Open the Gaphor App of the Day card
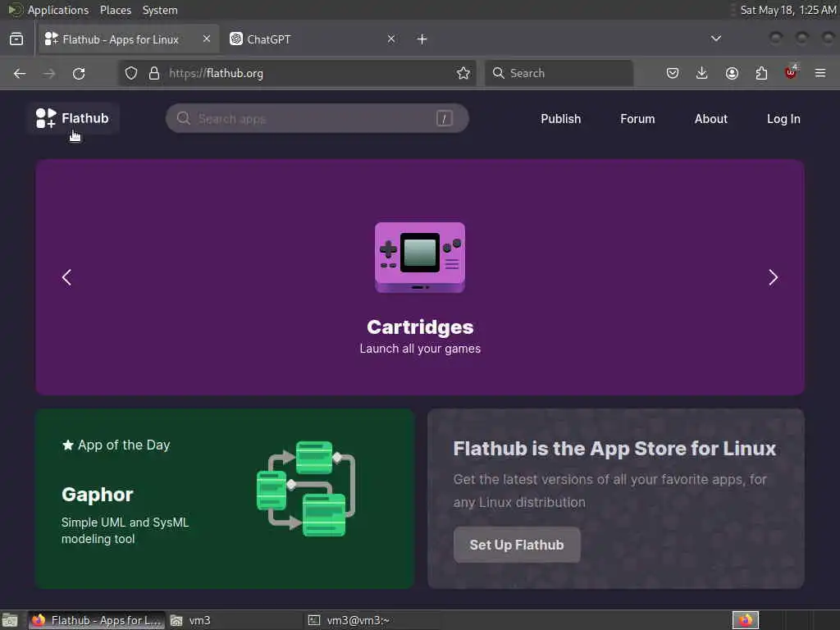This screenshot has height=630, width=840. click(225, 499)
